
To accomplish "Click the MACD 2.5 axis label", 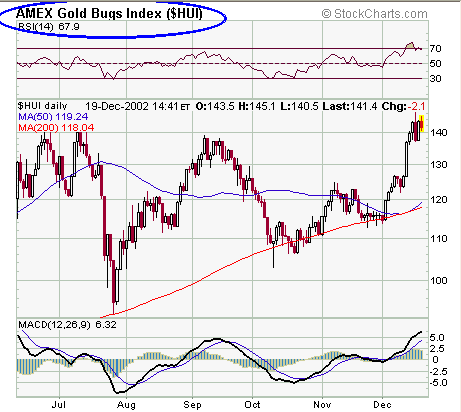I will (x=437, y=349).
